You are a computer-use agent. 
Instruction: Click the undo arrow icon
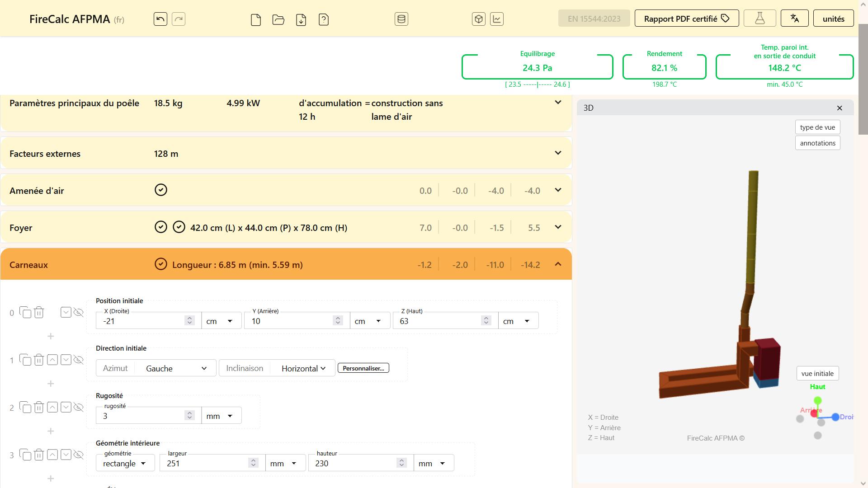click(x=160, y=19)
